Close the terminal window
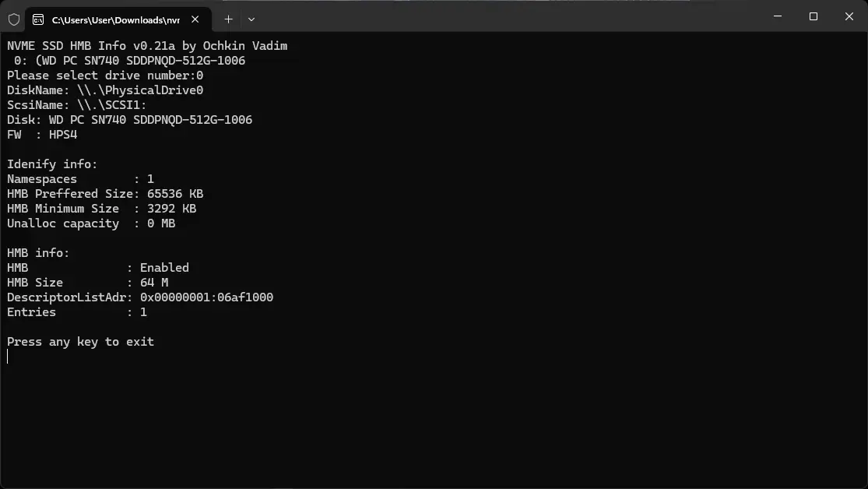Image resolution: width=868 pixels, height=489 pixels. [x=849, y=16]
